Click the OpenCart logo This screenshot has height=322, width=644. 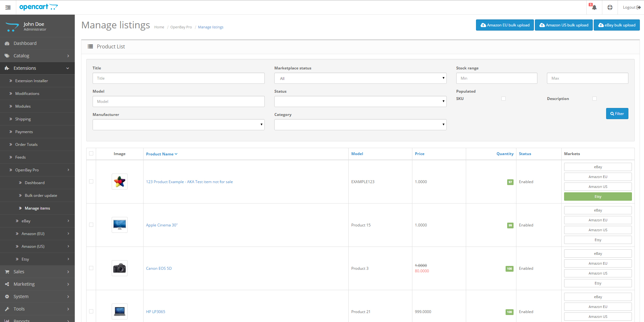(x=38, y=7)
